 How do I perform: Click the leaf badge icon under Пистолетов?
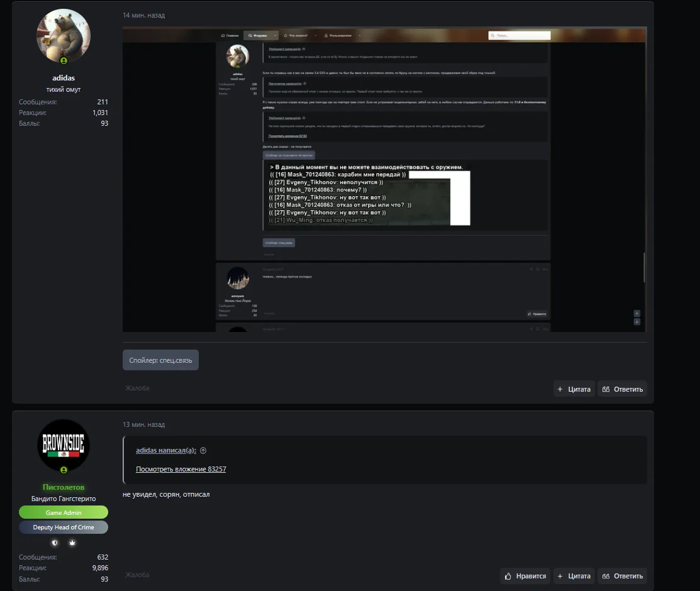tap(72, 543)
